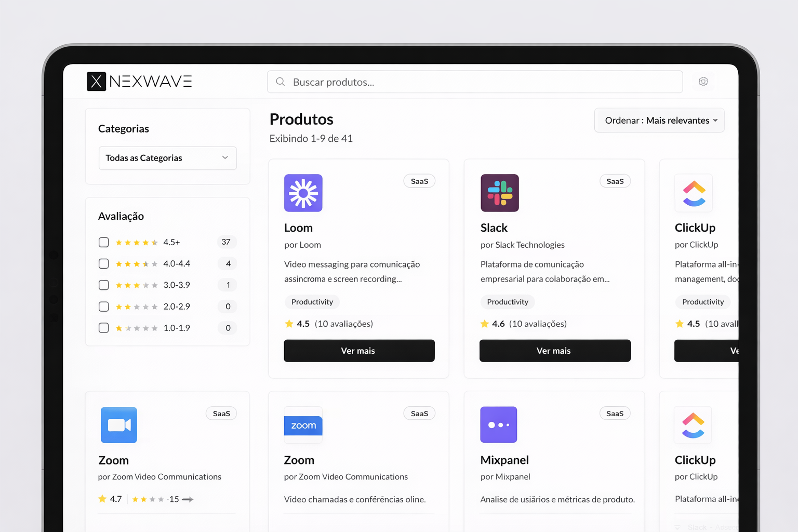Click the count badge showing 4

click(x=228, y=263)
